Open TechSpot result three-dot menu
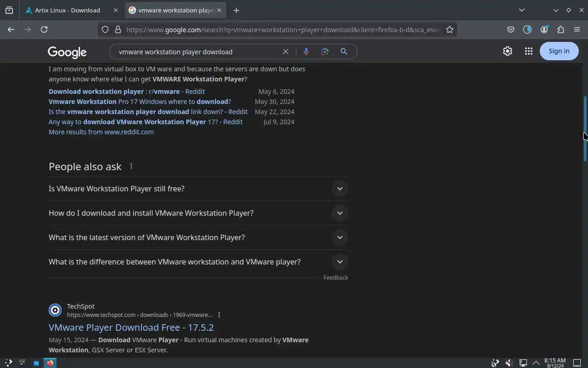The image size is (588, 368). 219,315
